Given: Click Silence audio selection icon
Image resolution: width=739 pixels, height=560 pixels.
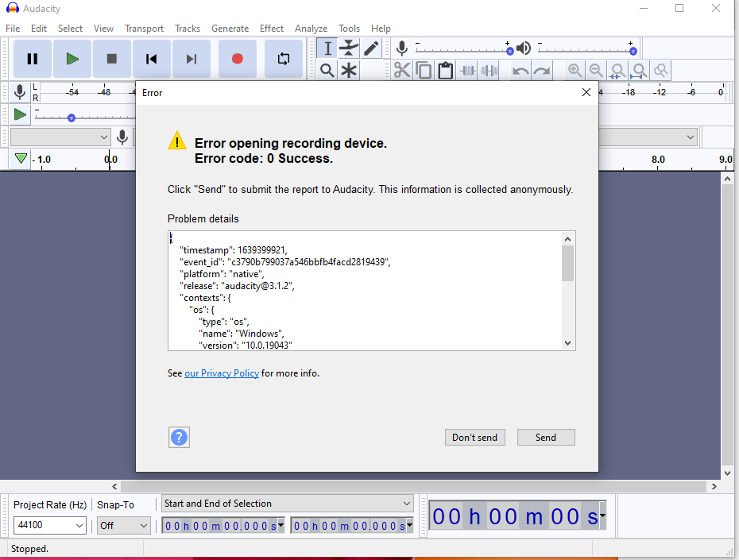Looking at the screenshot, I should [489, 71].
